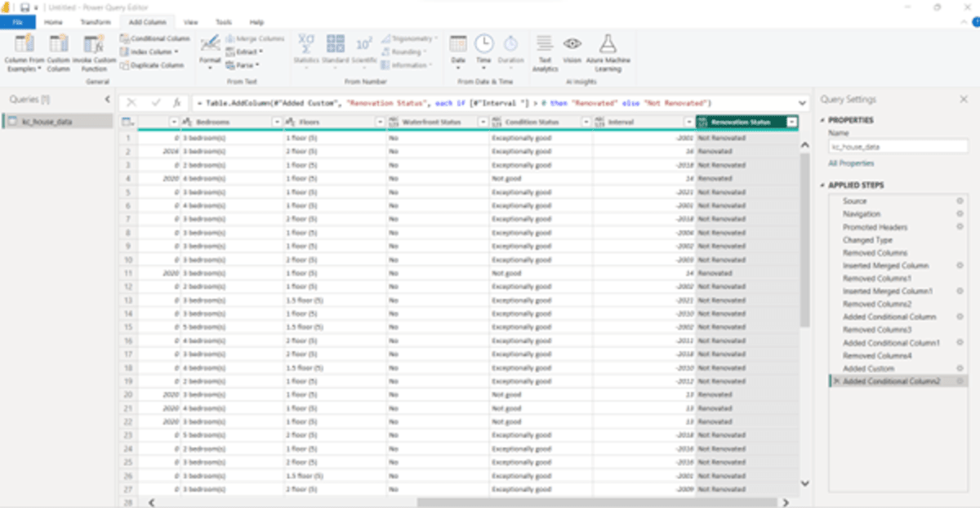Image resolution: width=980 pixels, height=508 pixels.
Task: Select the kc_house_data query
Action: (x=57, y=122)
